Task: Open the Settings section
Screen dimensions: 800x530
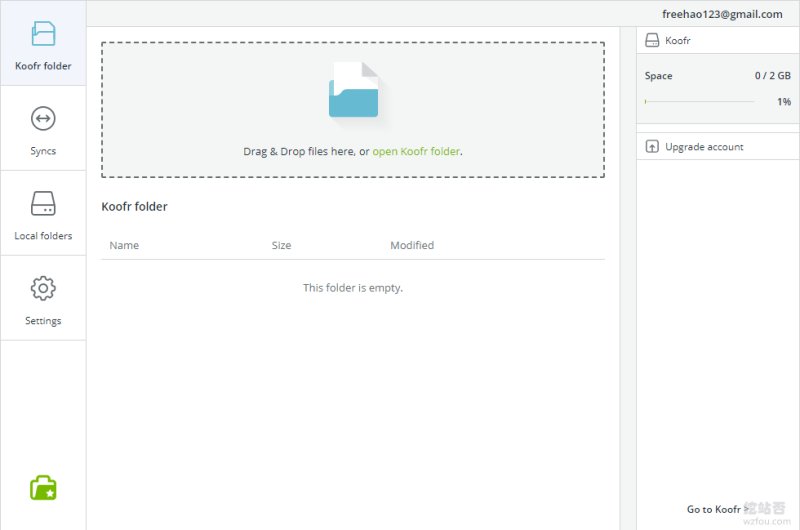Action: coord(43,298)
